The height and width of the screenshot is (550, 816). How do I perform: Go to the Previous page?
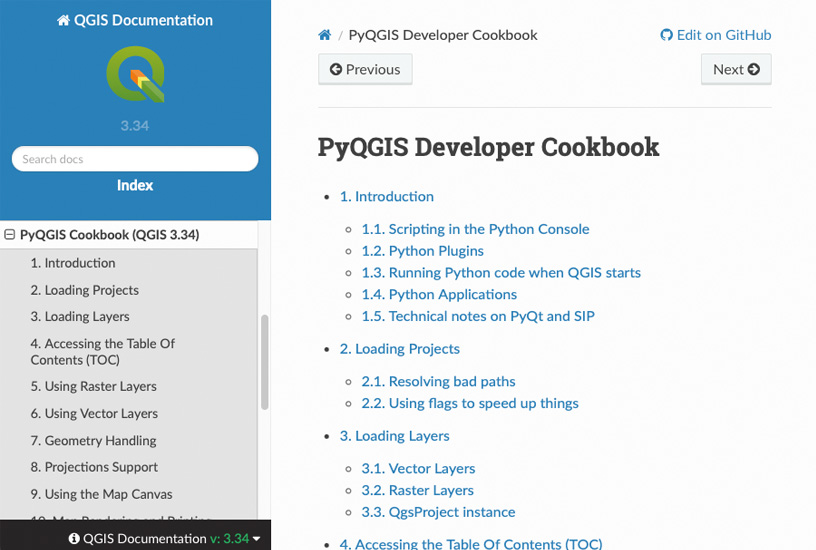point(365,69)
